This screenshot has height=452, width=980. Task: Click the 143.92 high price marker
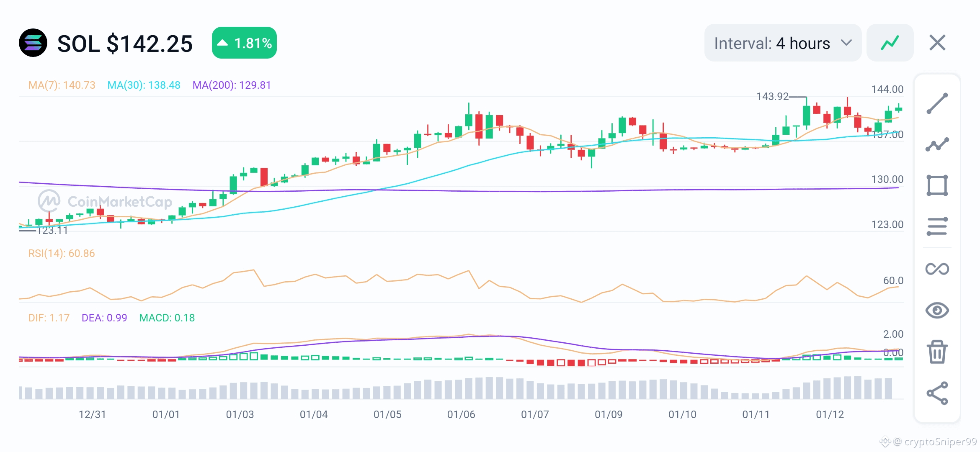coord(772,97)
